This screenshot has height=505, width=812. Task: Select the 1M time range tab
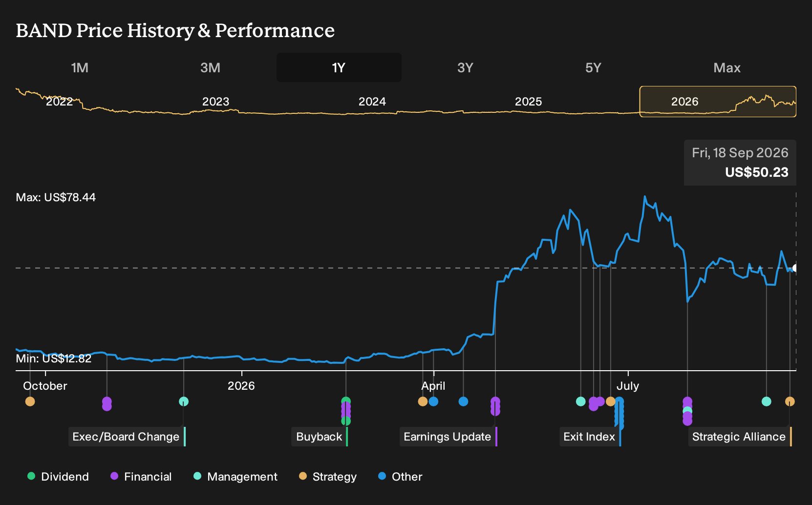[x=80, y=68]
